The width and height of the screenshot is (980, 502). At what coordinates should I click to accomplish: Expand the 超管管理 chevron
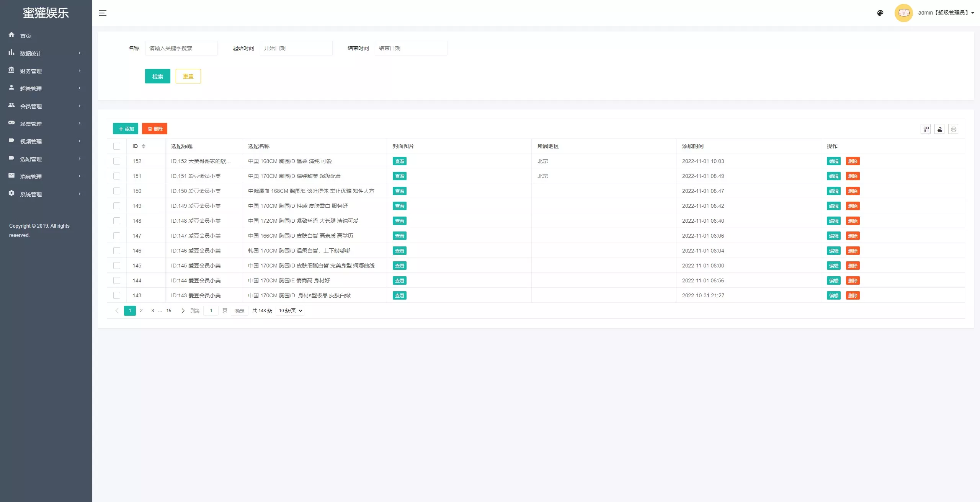pos(80,88)
